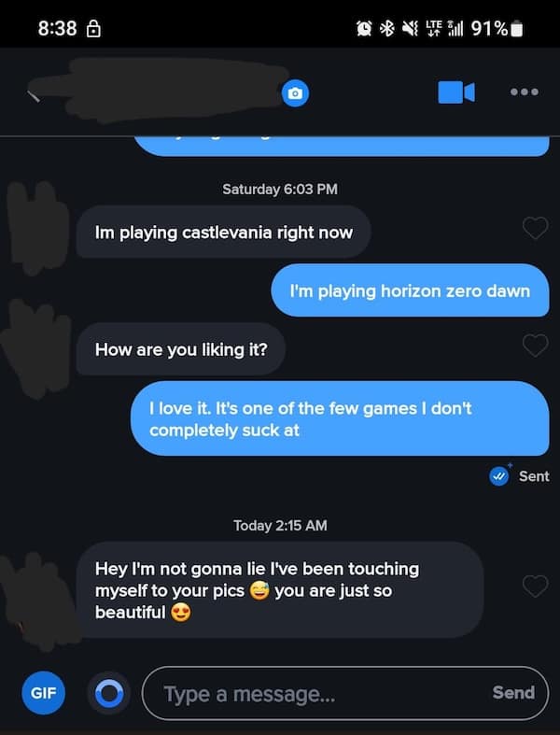The width and height of the screenshot is (560, 735).
Task: Open the GIF picker
Action: 43,693
